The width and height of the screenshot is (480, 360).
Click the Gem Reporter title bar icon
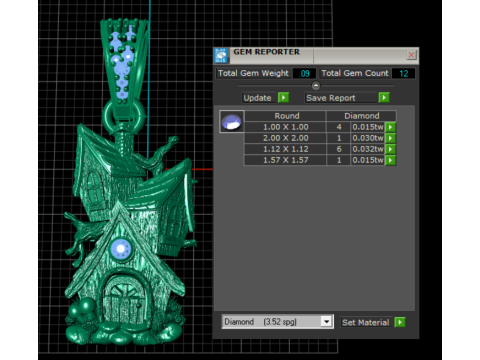coord(221,55)
